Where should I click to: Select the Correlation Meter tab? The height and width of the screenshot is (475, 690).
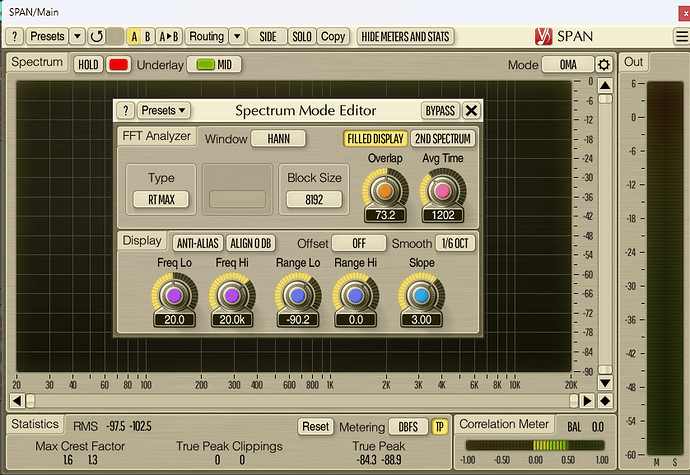[504, 424]
